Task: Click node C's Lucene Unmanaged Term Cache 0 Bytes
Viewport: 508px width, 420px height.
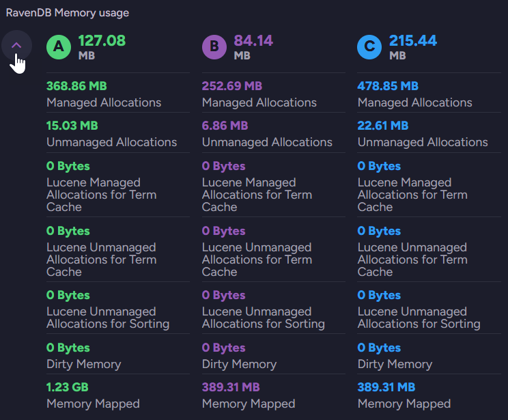Action: [379, 231]
